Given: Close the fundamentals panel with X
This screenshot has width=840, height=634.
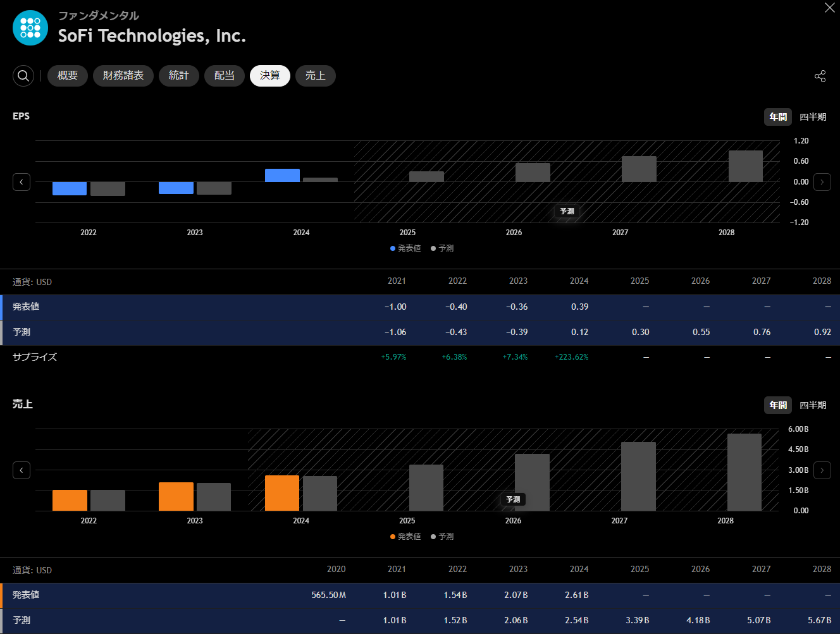Looking at the screenshot, I should click(x=830, y=8).
